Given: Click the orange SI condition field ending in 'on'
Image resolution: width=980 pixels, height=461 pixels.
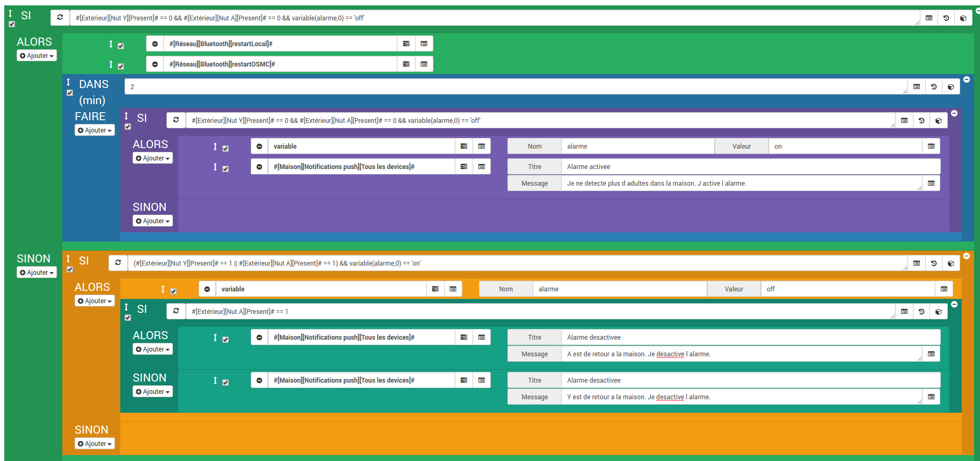Looking at the screenshot, I should coord(518,263).
